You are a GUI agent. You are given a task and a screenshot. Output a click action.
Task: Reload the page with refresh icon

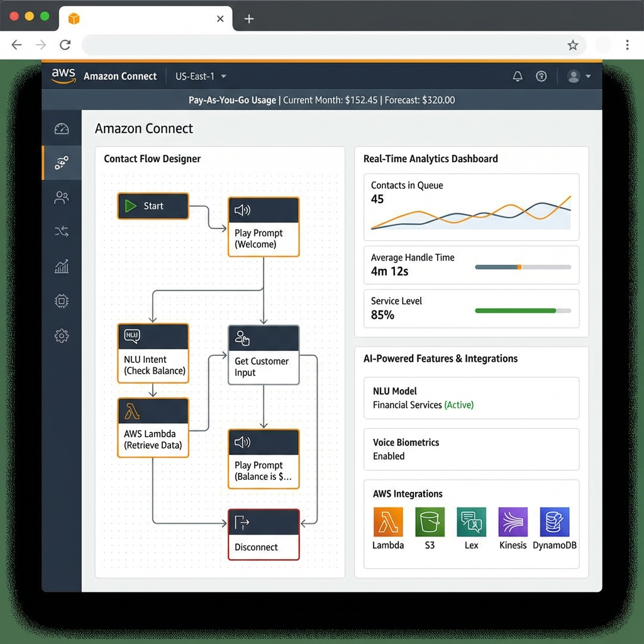65,45
